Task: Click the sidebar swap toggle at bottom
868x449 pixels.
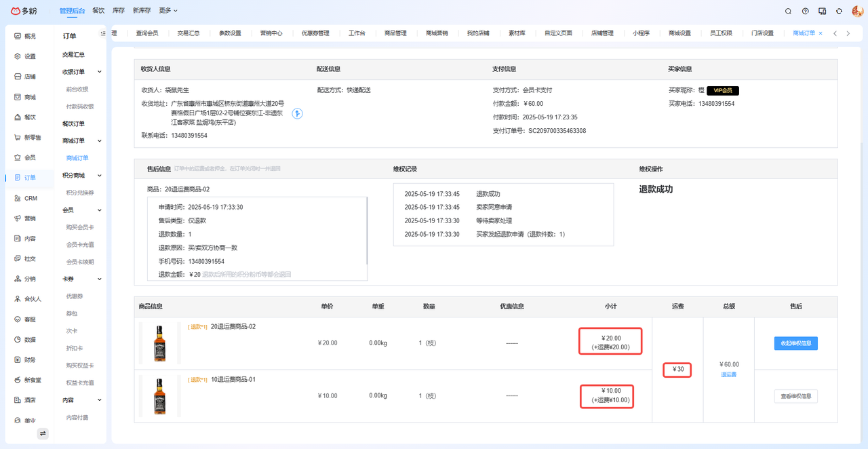Action: 43,433
